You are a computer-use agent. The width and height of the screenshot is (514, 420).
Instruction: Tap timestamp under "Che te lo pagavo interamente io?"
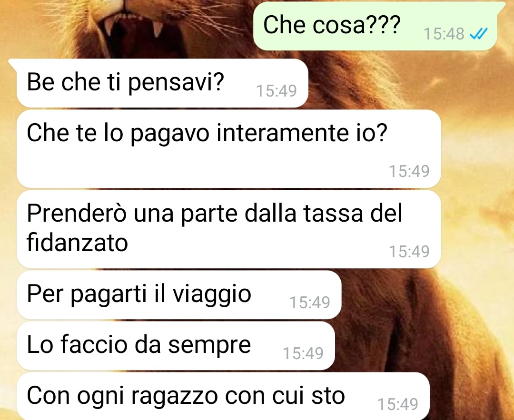click(x=409, y=171)
